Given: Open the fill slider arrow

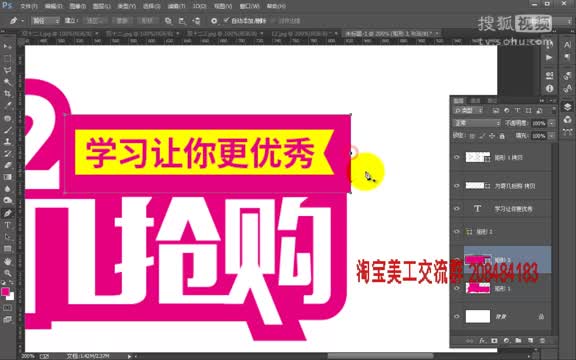Looking at the screenshot, I should point(551,136).
